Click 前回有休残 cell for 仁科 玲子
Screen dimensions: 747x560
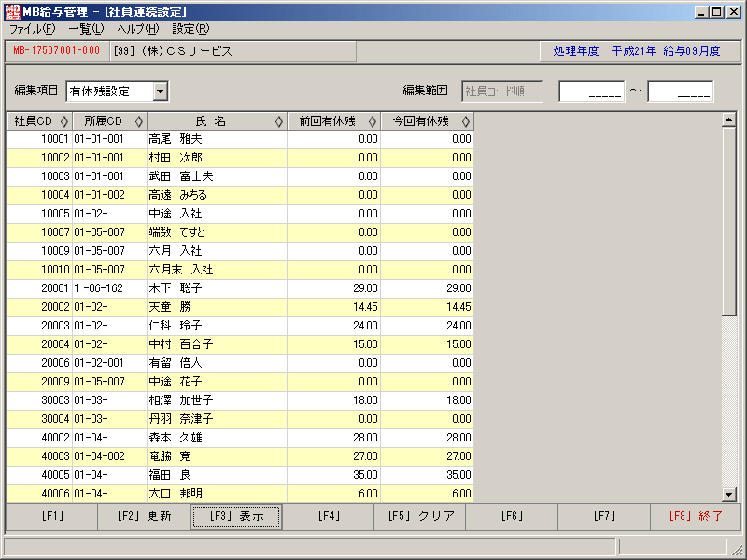click(x=334, y=326)
